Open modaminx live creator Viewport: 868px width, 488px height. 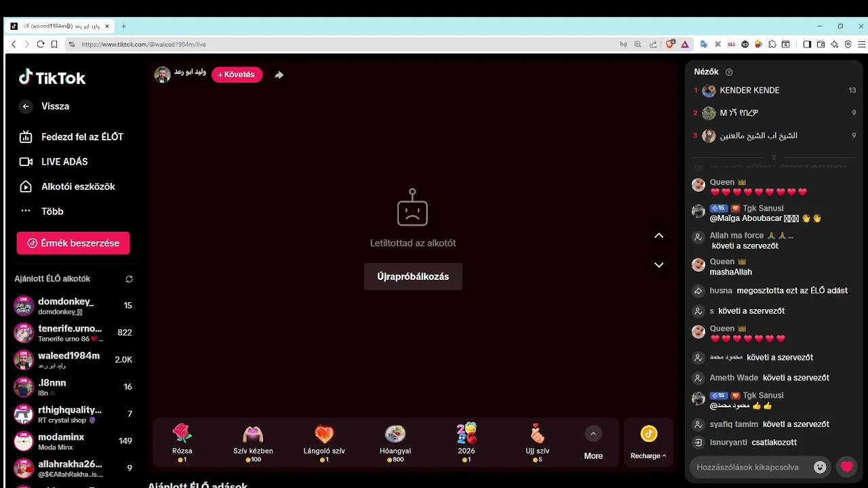click(73, 441)
